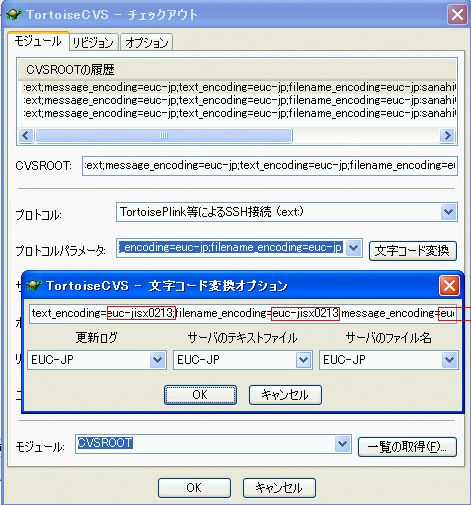Viewport: 471px width, 505px height.
Task: Confirm with OK in 文字コード変換オプション dialog
Action: pos(200,395)
